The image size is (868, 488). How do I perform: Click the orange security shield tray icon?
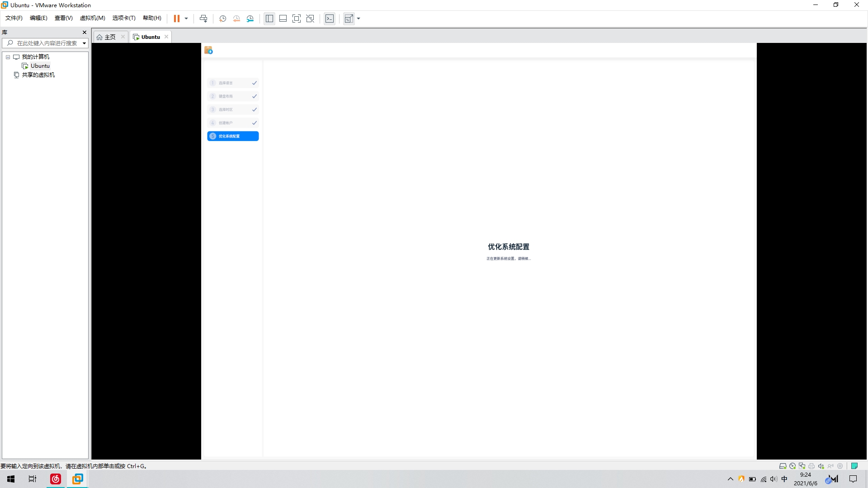(741, 479)
